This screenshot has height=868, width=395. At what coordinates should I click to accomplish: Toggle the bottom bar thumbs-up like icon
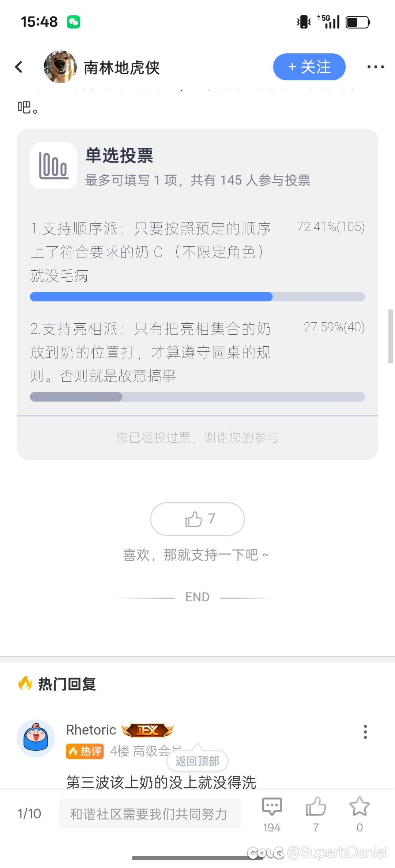click(316, 807)
